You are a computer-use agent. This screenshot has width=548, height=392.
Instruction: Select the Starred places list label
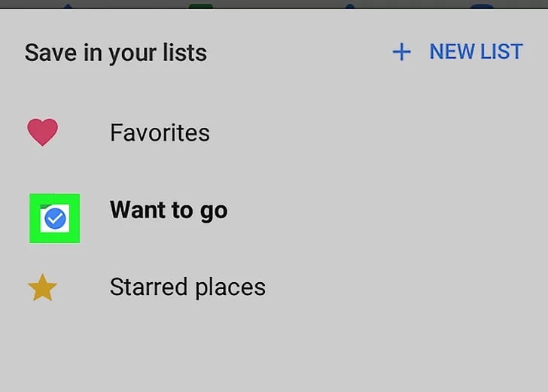point(187,287)
